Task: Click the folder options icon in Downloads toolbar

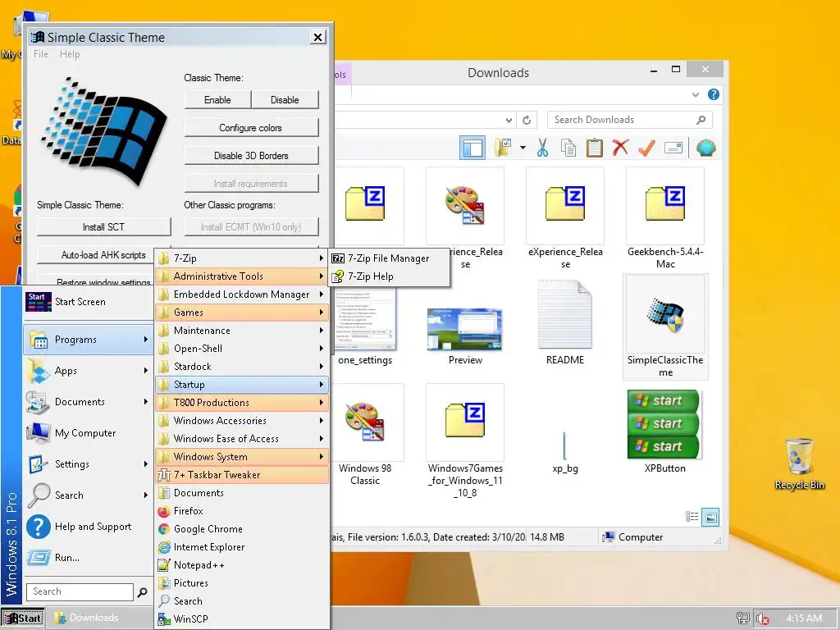Action: 503,148
